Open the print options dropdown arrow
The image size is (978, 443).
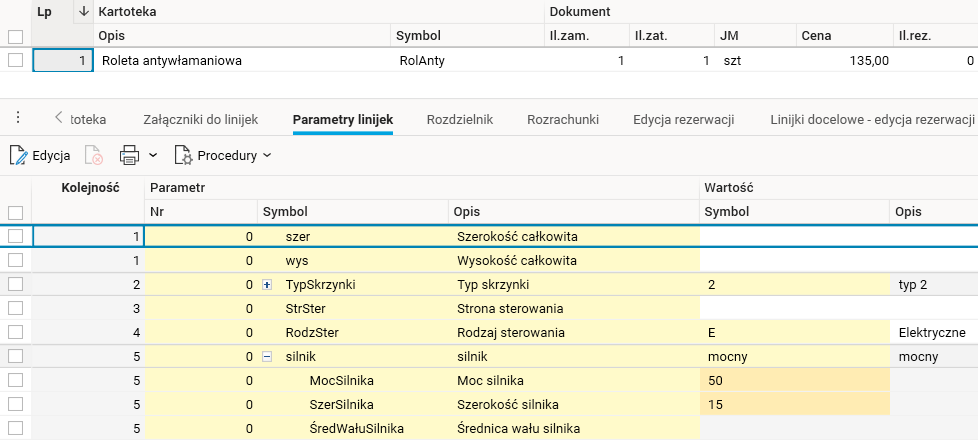[153, 156]
